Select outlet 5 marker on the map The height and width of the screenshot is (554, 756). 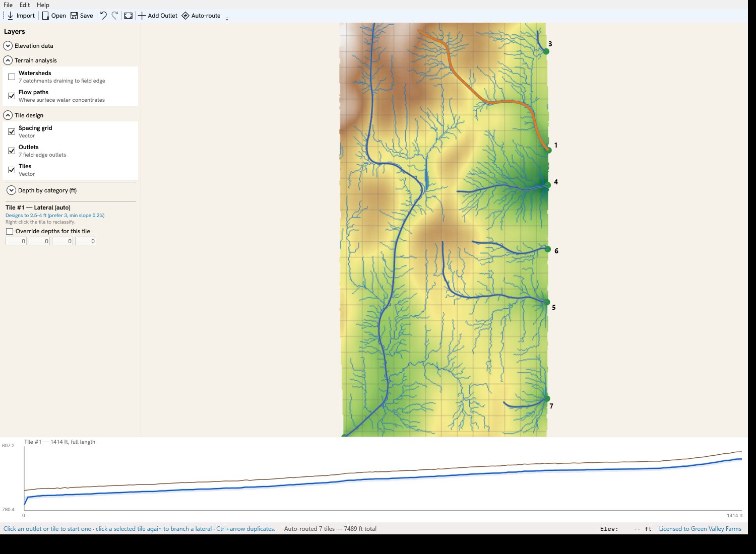(x=547, y=302)
